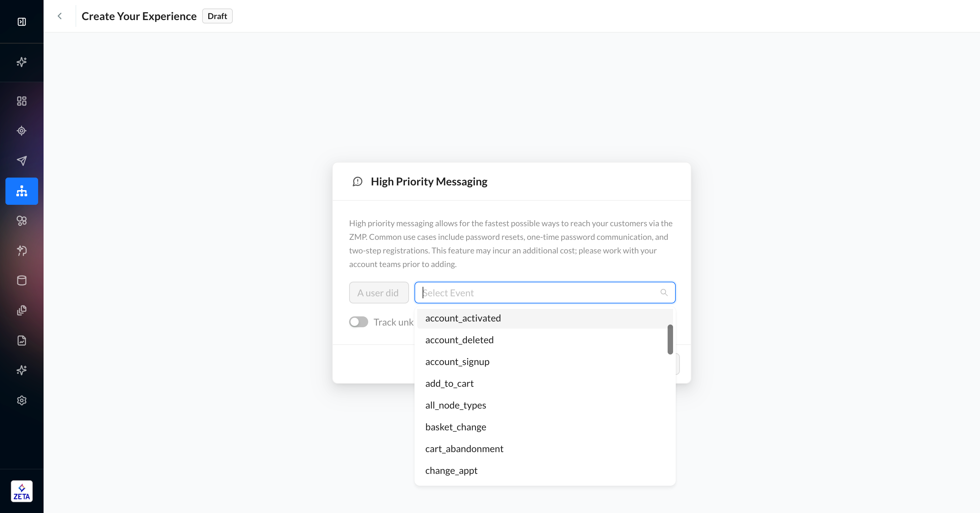Click the event list scrollbar thumb
The width and height of the screenshot is (980, 513).
[670, 339]
